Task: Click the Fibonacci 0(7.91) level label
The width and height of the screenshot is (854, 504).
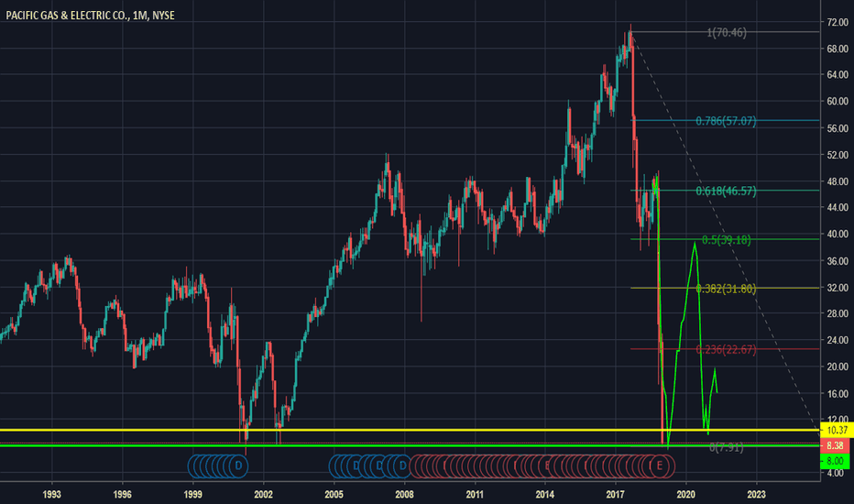Action: (726, 448)
